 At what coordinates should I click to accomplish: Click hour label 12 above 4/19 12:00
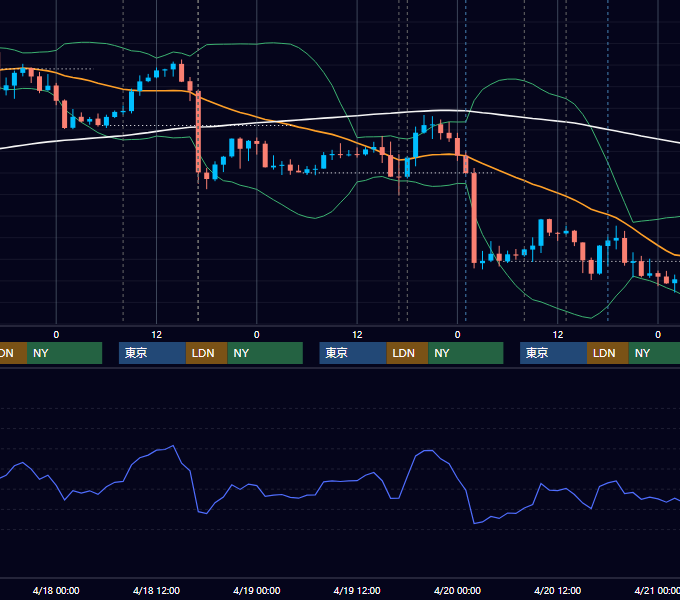tap(357, 335)
